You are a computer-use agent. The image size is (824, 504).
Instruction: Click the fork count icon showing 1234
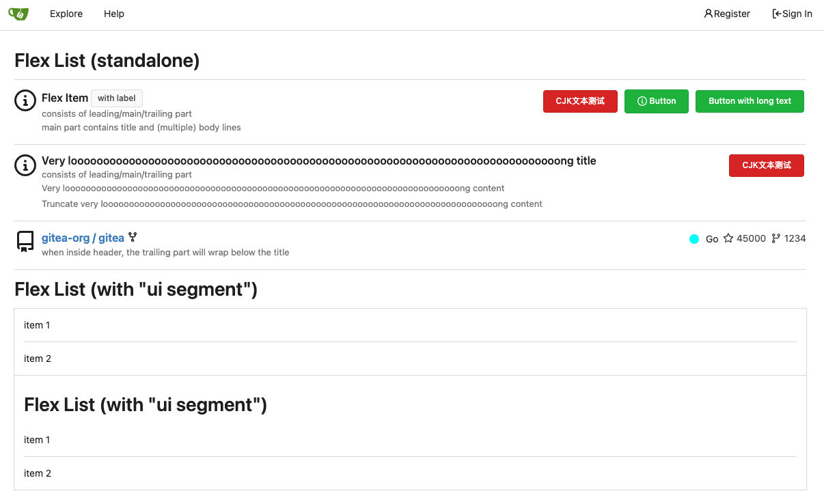[775, 238]
